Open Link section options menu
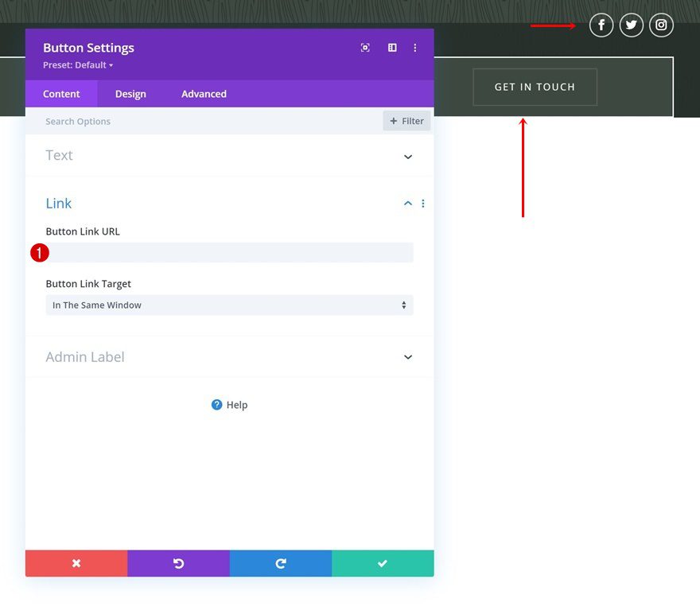Viewport: 700px width, 610px height. 423,204
